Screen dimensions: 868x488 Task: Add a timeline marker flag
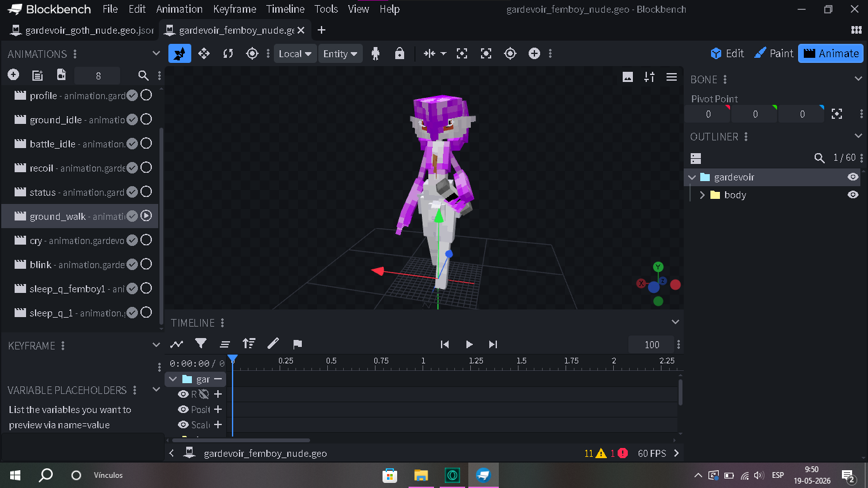tap(297, 344)
